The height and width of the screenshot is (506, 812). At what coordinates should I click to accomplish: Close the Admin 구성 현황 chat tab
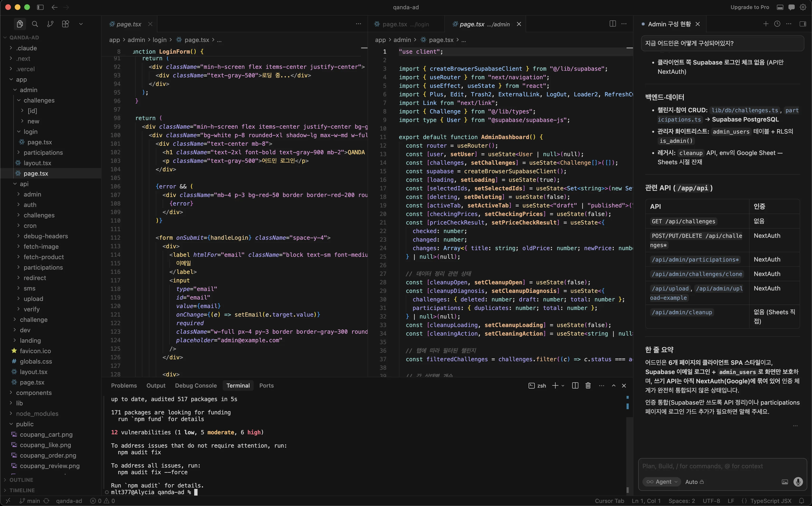click(x=698, y=24)
